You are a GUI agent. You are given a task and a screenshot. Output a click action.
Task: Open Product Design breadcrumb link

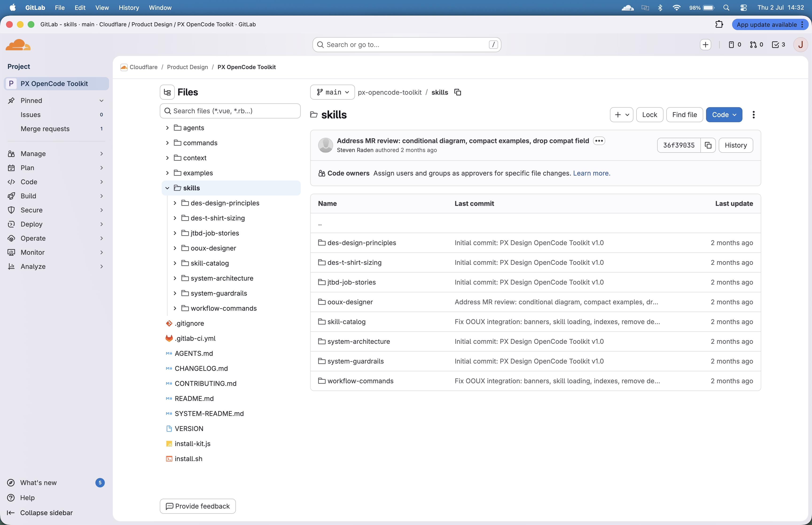point(187,67)
